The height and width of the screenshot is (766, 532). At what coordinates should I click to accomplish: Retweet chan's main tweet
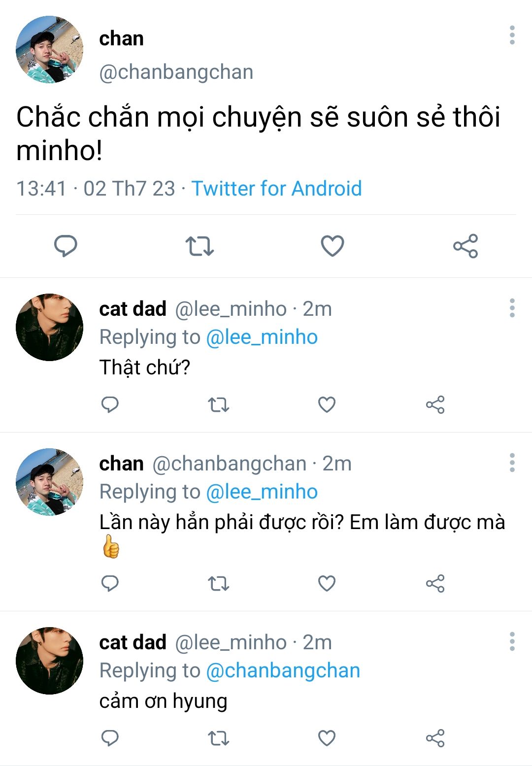199,246
